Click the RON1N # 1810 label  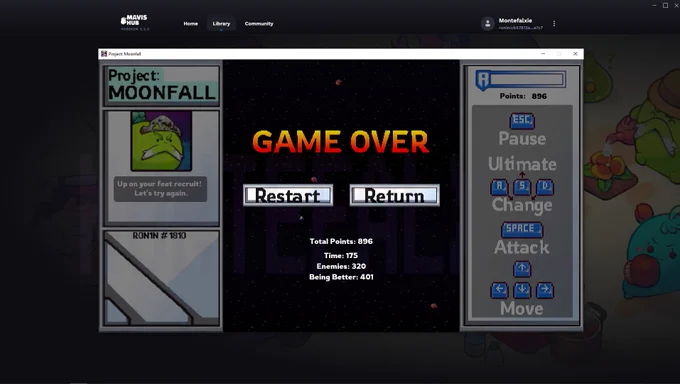159,236
